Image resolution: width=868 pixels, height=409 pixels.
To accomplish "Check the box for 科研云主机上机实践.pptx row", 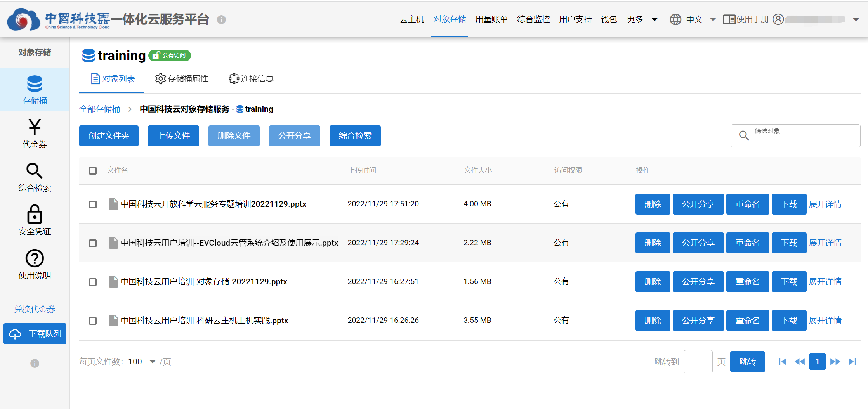I will [x=93, y=321].
